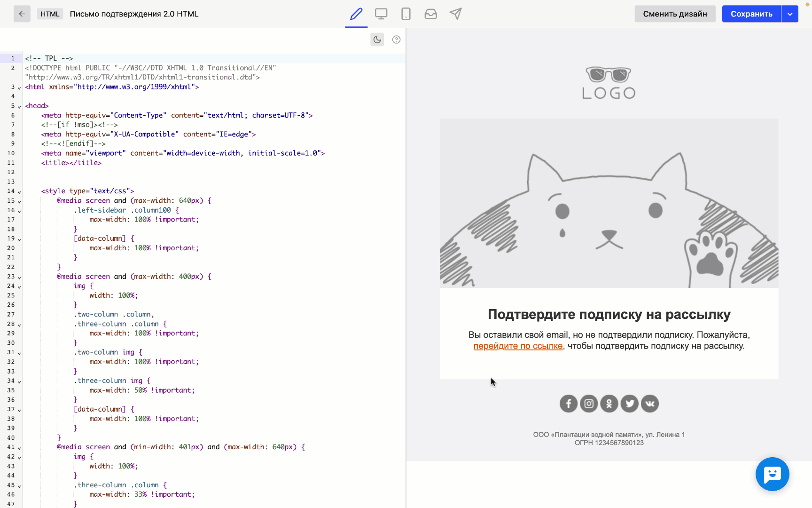Click the Twitter icon in the email footer
This screenshot has width=812, height=508.
point(630,403)
